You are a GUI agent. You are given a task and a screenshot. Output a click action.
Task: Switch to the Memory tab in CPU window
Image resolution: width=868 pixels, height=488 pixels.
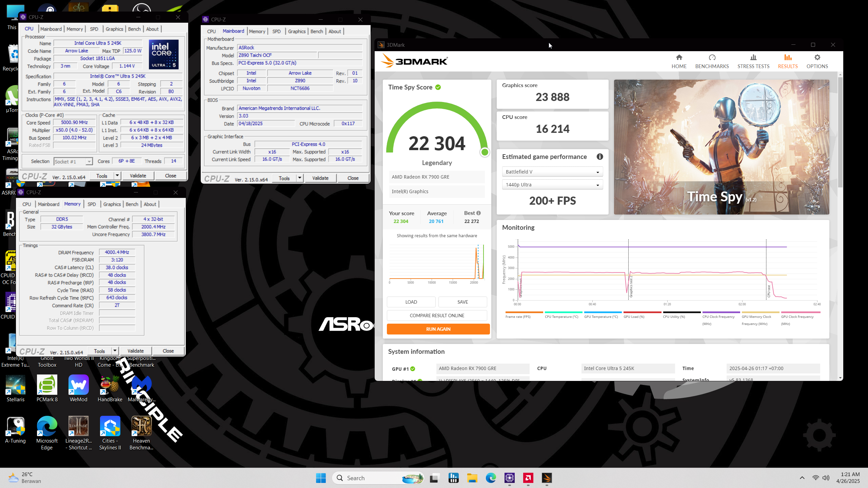pyautogui.click(x=75, y=29)
